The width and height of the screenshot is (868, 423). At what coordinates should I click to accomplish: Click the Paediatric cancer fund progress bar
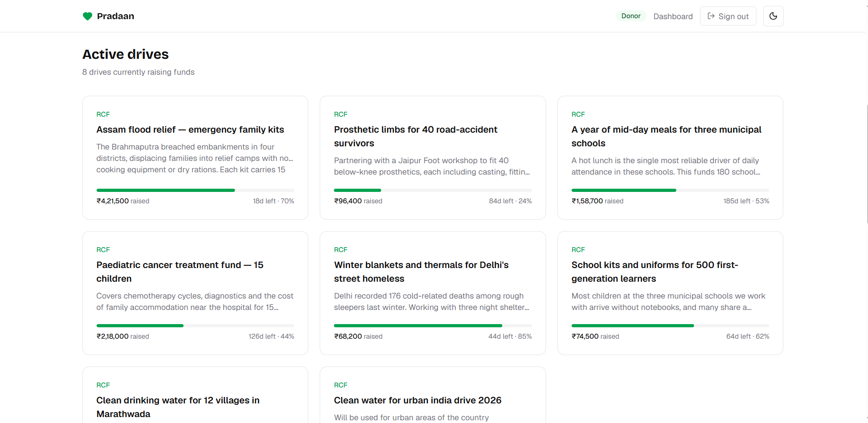195,325
